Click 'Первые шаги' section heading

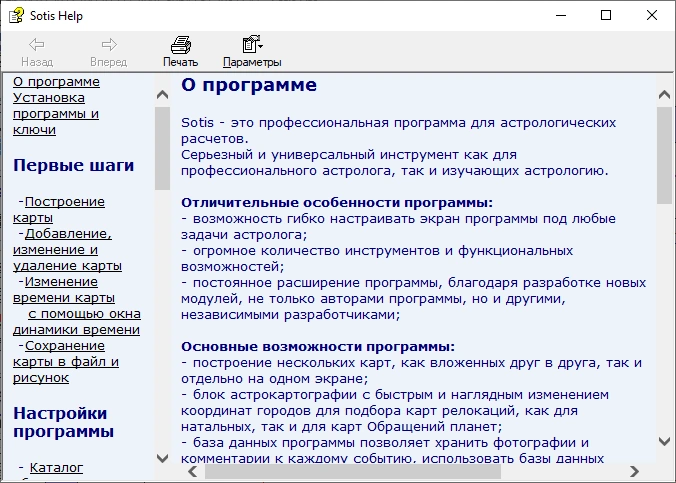[73, 165]
